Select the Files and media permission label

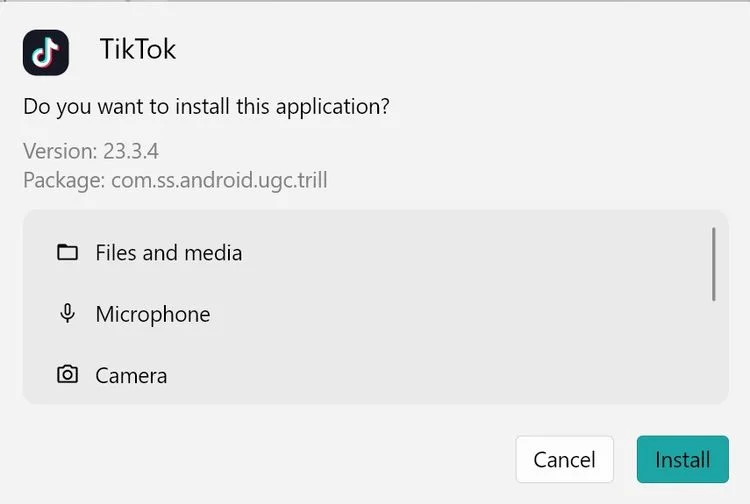click(168, 253)
